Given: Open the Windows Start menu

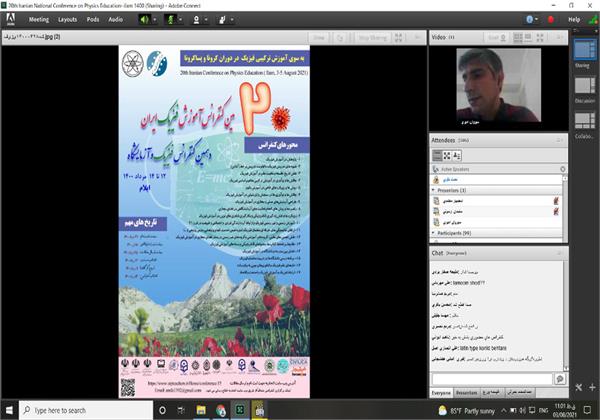Looking at the screenshot, I should [9, 410].
